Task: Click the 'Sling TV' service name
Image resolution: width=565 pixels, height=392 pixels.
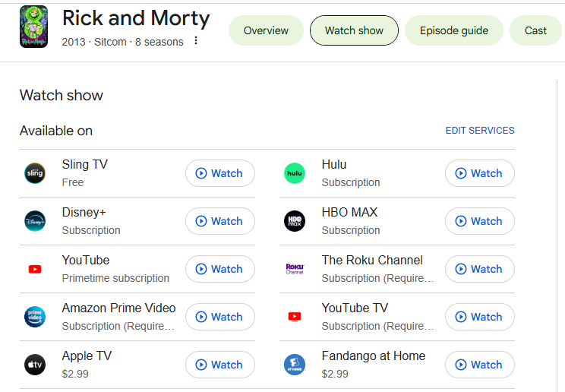Action: click(x=85, y=164)
